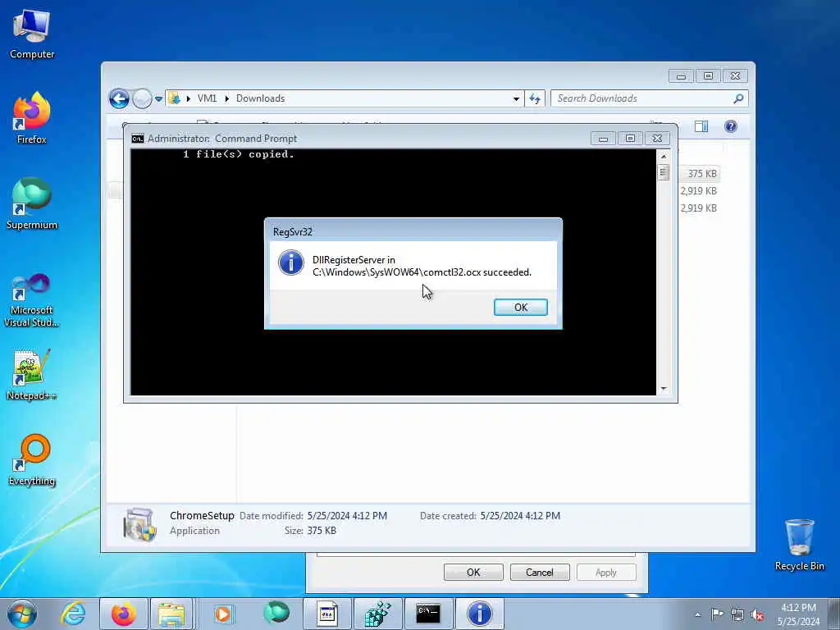Click the VM1 segment in address bar
This screenshot has width=840, height=630.
click(207, 98)
